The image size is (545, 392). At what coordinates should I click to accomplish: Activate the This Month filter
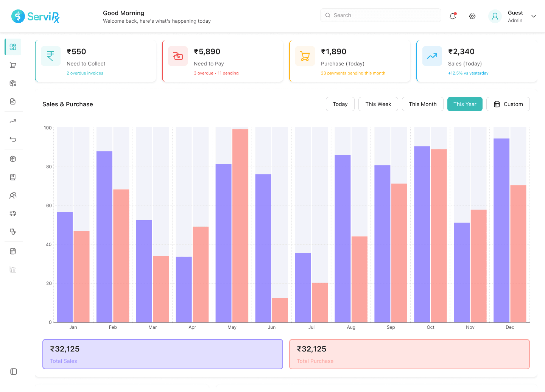[x=423, y=104]
